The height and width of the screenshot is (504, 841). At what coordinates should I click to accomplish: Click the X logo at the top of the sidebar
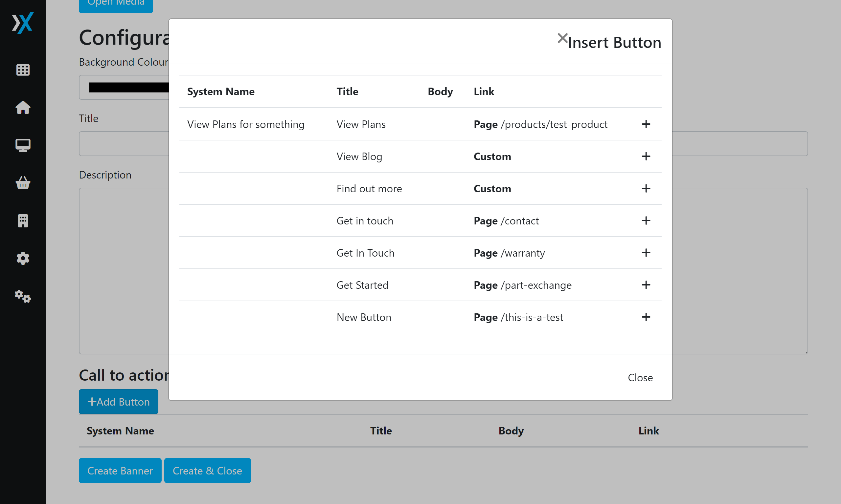pyautogui.click(x=23, y=23)
